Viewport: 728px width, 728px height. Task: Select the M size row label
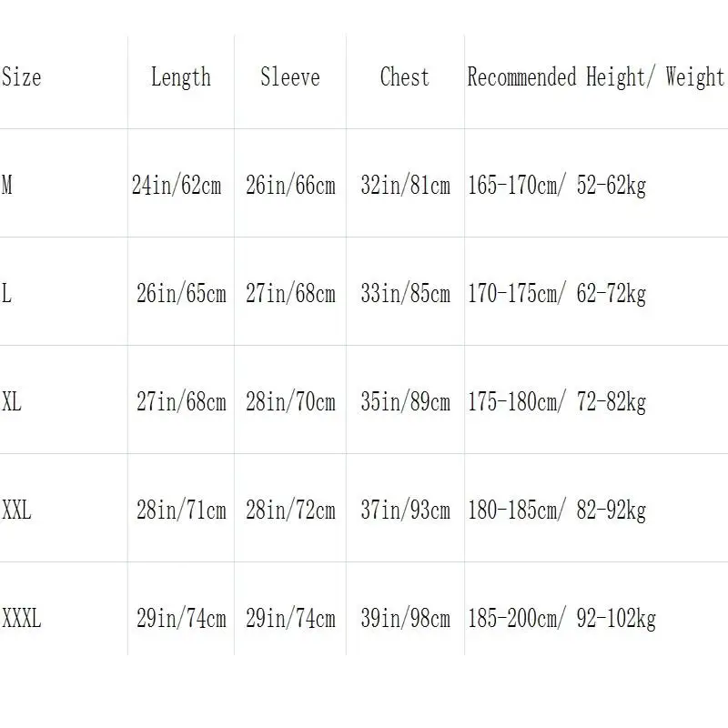[7, 185]
